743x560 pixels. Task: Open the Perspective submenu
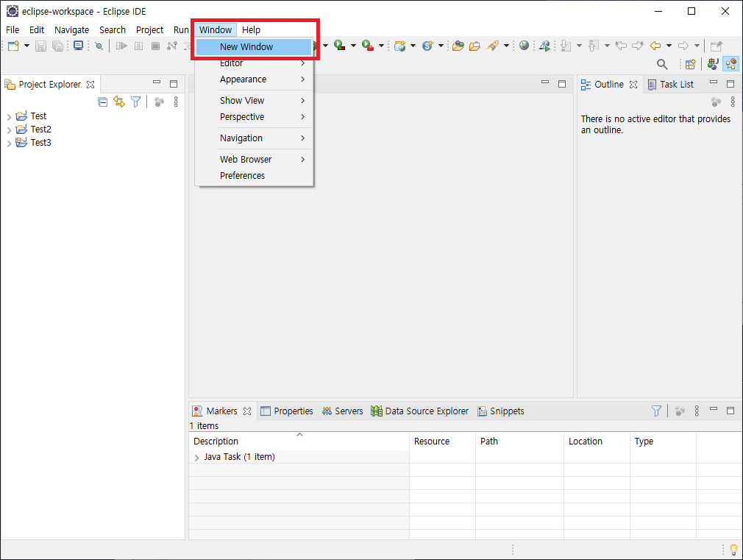tap(254, 117)
